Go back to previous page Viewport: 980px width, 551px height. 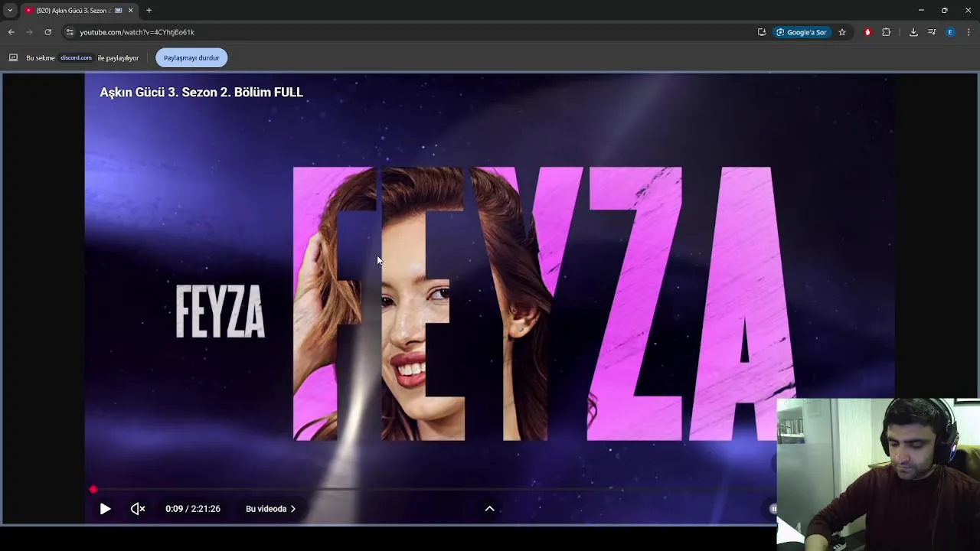[11, 32]
